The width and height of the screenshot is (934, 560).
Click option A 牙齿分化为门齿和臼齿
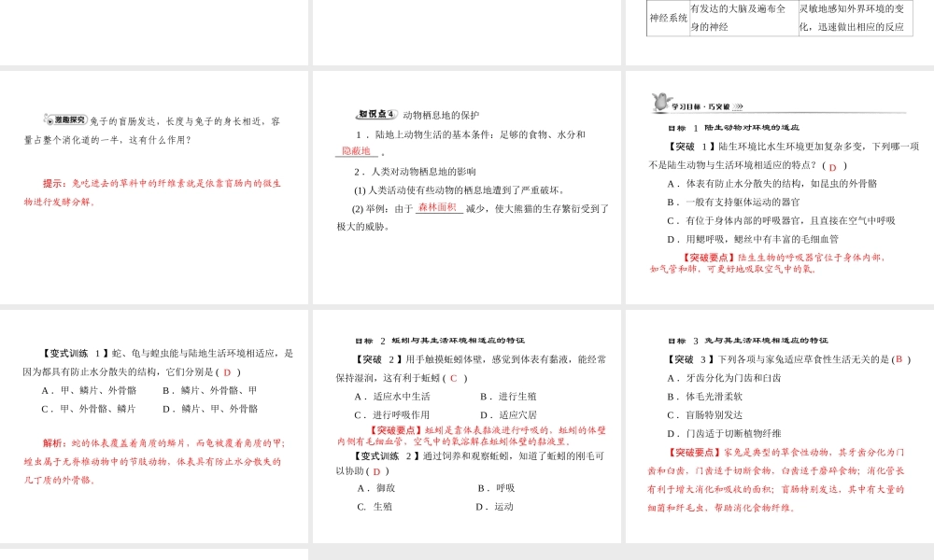pyautogui.click(x=724, y=378)
